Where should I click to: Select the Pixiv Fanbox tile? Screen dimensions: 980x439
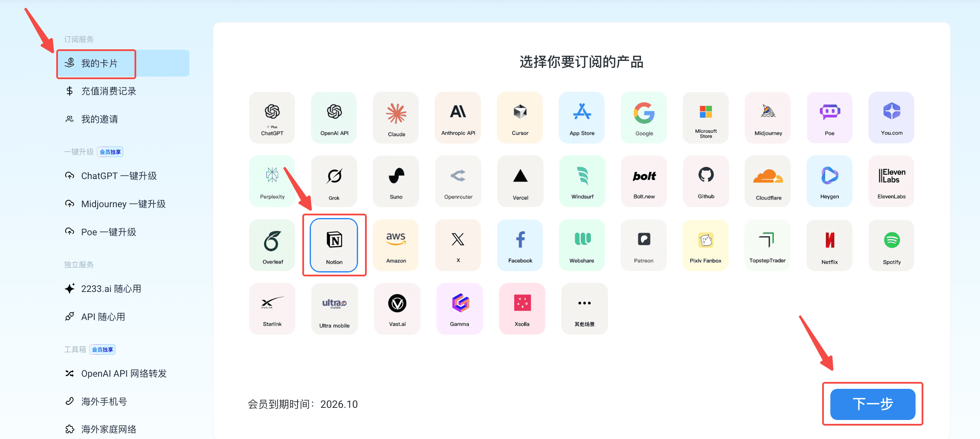[706, 245]
